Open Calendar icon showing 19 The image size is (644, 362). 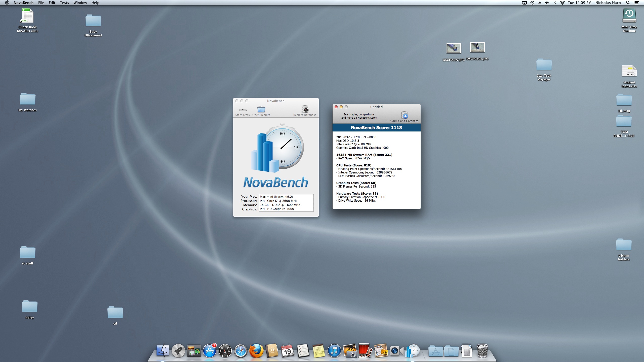[x=288, y=350]
